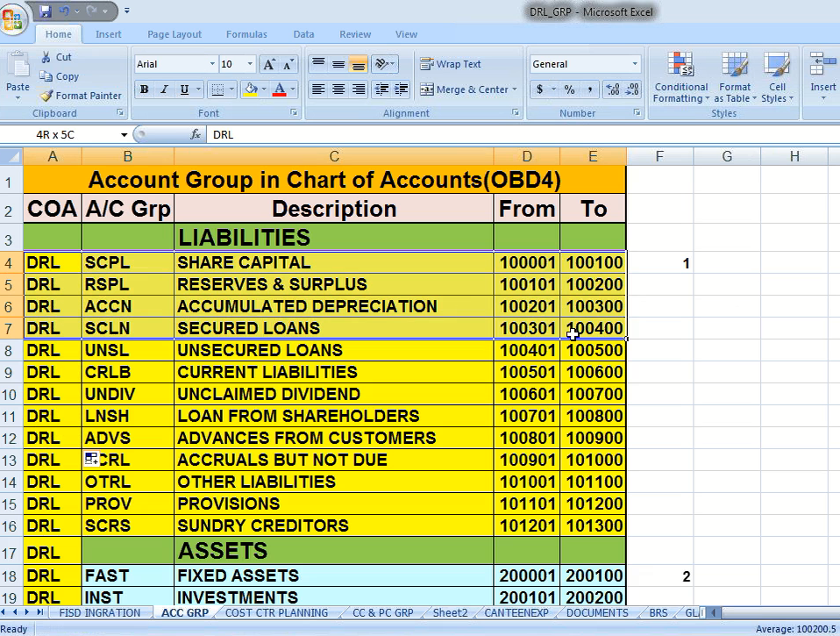
Task: Set Top Align vertical alignment
Action: click(x=318, y=64)
